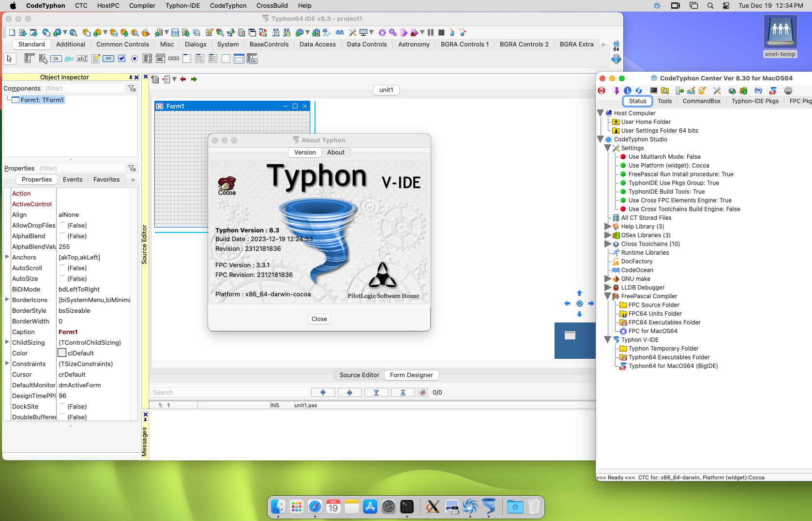
Task: Click the Pause icon in the main toolbar
Action: point(431,32)
